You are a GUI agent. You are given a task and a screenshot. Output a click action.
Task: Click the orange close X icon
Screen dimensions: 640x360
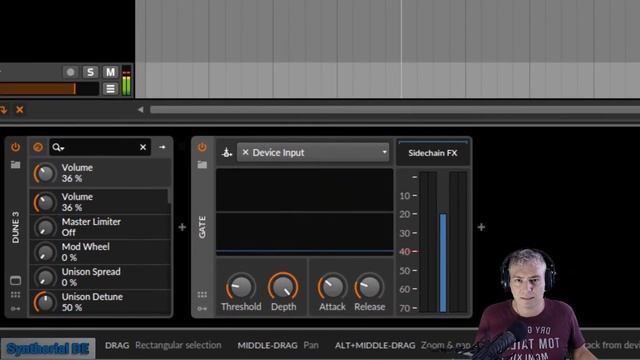click(x=20, y=109)
